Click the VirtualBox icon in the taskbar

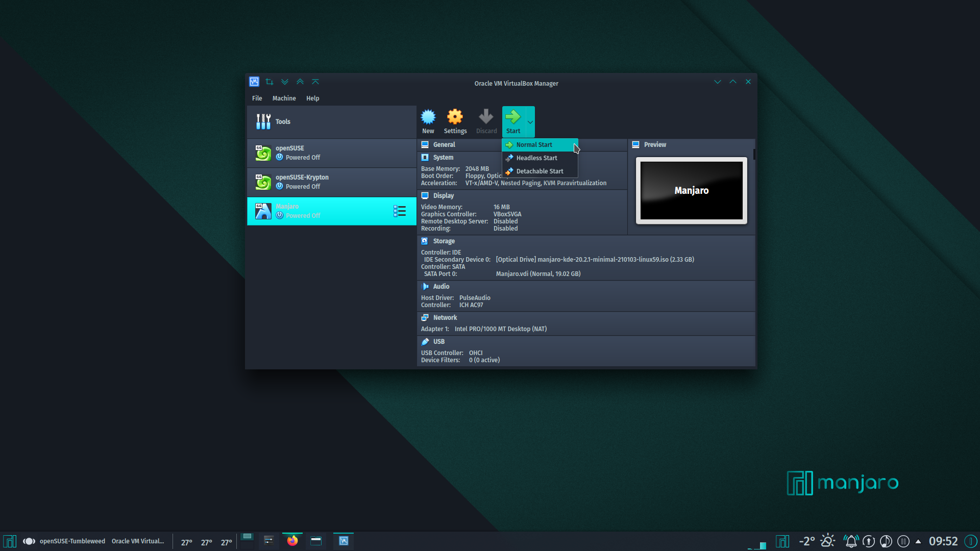pos(344,541)
